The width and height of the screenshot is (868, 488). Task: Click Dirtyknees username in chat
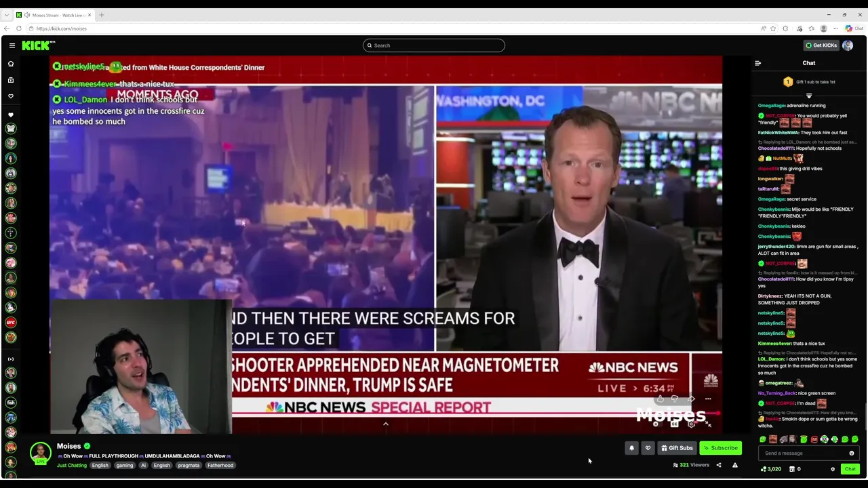pyautogui.click(x=771, y=296)
